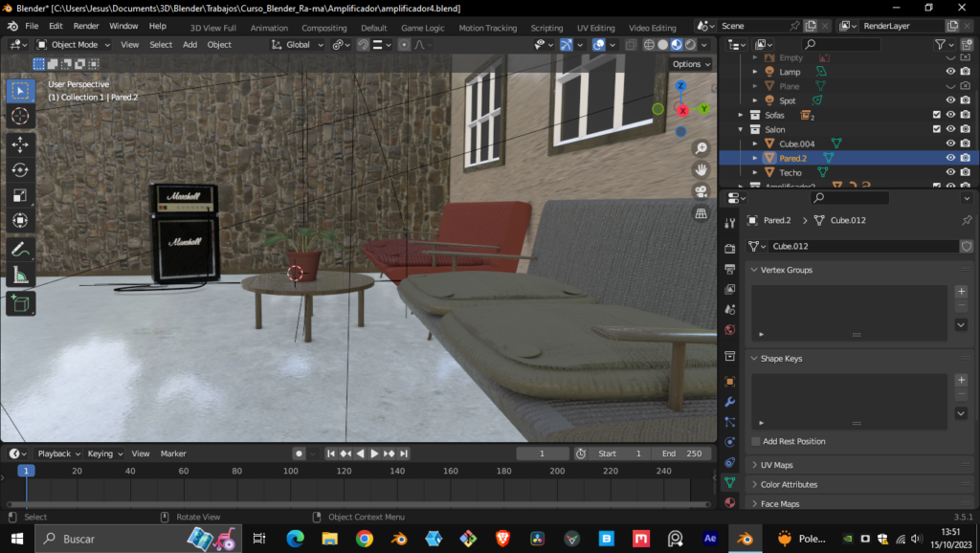Click the timeline horizontal scrollbar
980x553 pixels.
359,503
